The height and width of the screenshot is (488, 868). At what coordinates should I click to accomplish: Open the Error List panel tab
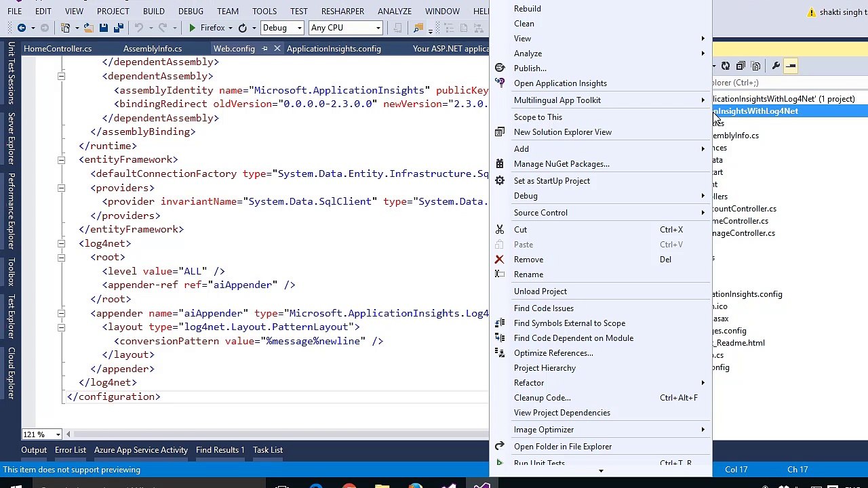pyautogui.click(x=71, y=450)
